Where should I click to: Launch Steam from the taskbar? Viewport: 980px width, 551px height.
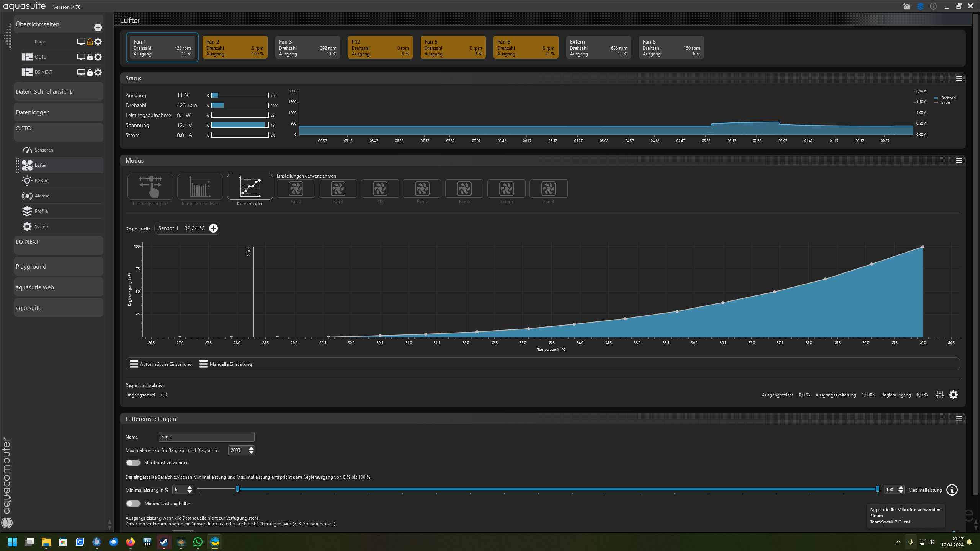[x=164, y=542]
